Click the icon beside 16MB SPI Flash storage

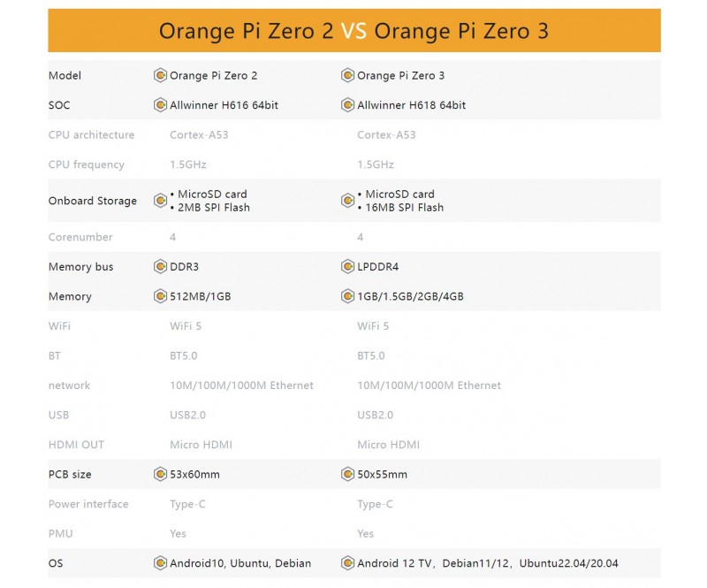[347, 201]
